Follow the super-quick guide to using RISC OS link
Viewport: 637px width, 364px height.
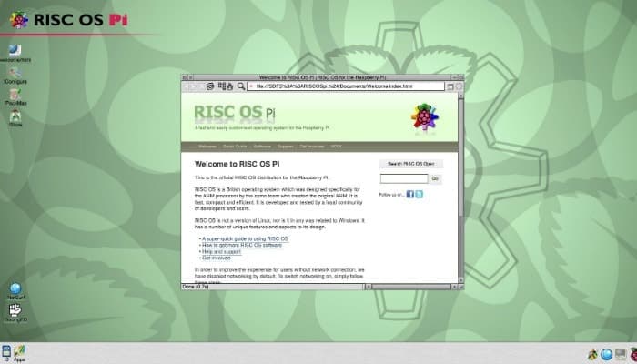(x=245, y=238)
